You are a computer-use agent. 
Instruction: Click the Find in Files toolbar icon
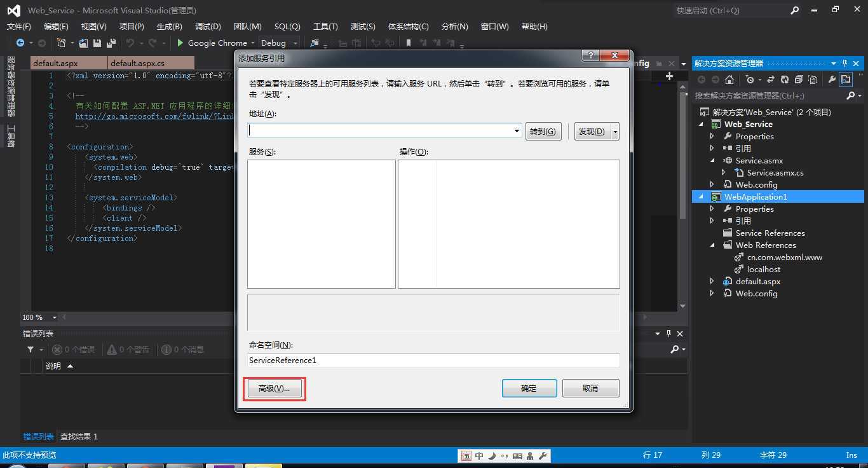314,43
